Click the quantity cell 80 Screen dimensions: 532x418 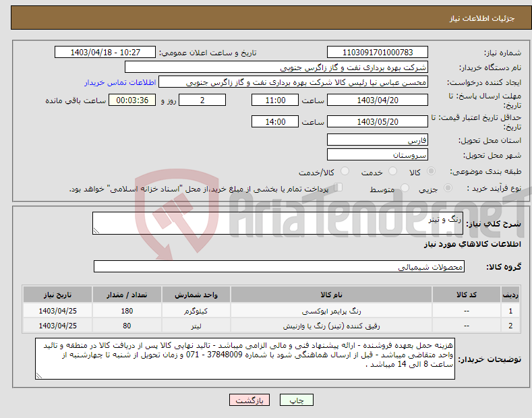pos(127,326)
